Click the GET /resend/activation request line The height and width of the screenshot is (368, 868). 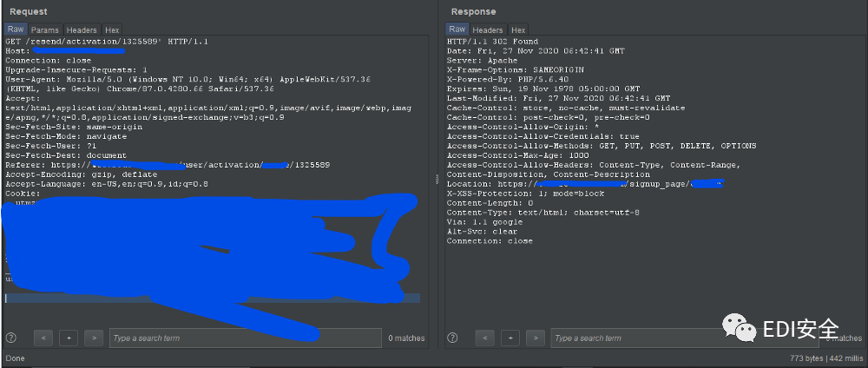point(107,42)
